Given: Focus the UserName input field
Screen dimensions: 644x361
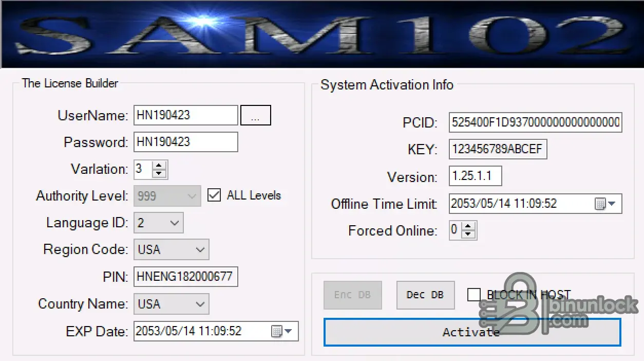Looking at the screenshot, I should [185, 115].
